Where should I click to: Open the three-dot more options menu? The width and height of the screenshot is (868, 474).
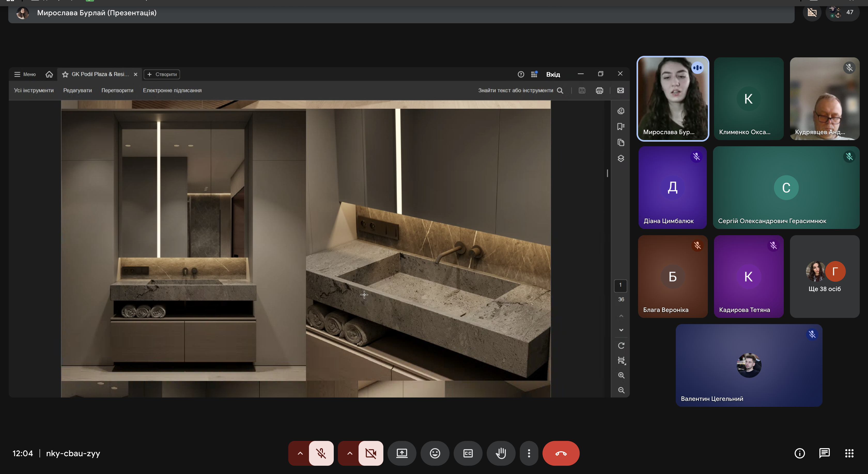click(x=529, y=453)
